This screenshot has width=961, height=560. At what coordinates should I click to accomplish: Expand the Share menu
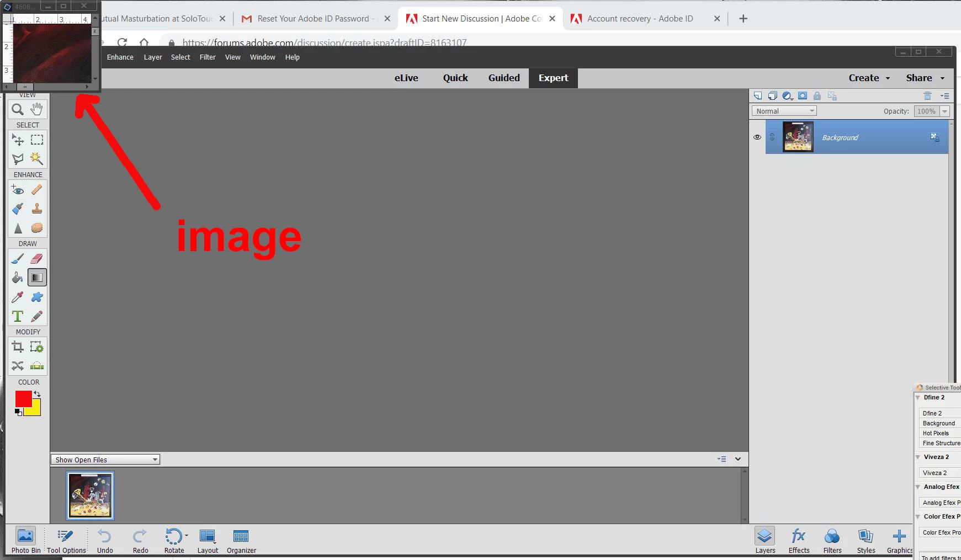coord(925,78)
